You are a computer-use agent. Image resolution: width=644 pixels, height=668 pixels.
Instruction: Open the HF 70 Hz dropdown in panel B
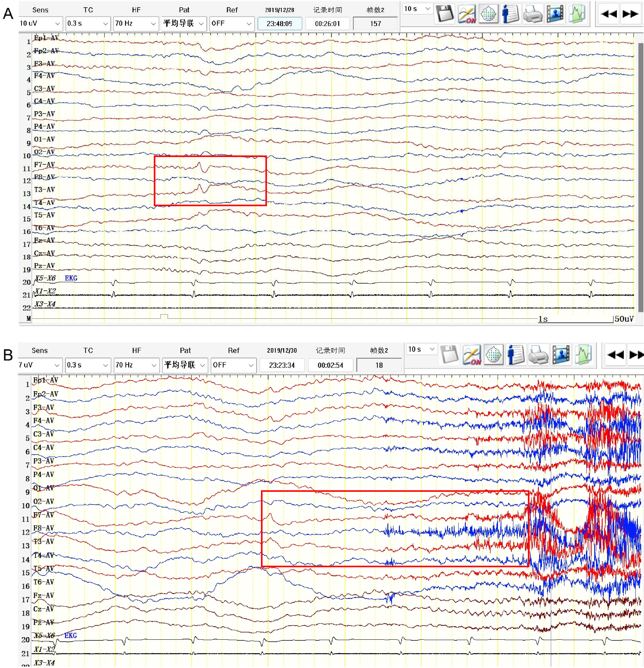pyautogui.click(x=137, y=365)
